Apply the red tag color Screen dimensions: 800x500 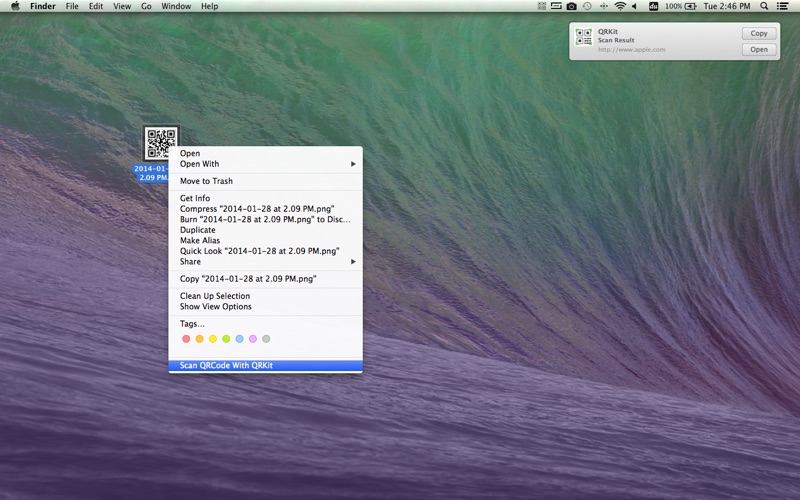coord(186,339)
